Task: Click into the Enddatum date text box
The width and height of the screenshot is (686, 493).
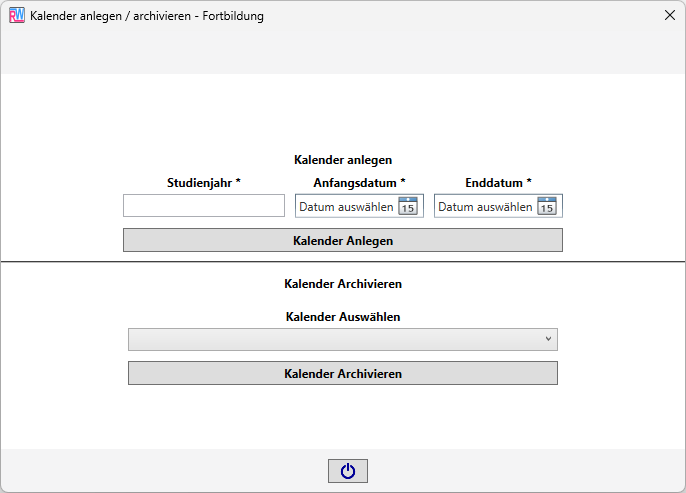Action: tap(485, 206)
